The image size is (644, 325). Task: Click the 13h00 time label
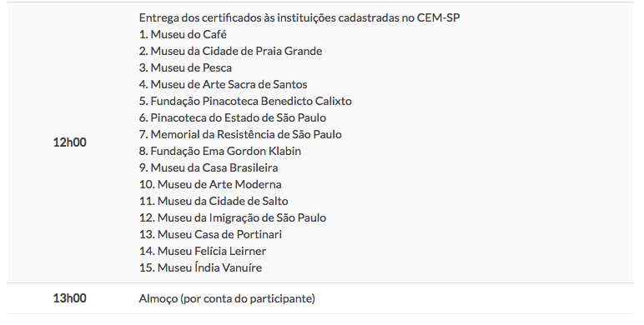click(x=70, y=298)
